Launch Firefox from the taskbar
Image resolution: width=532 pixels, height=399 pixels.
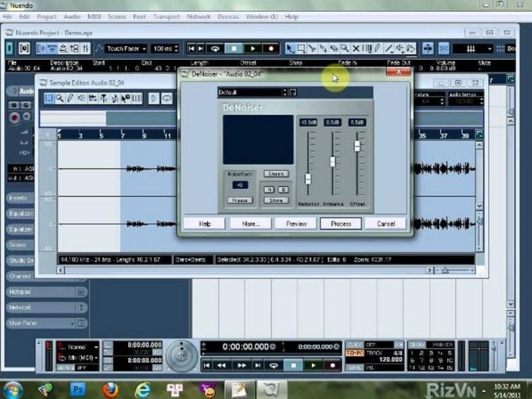pos(110,389)
